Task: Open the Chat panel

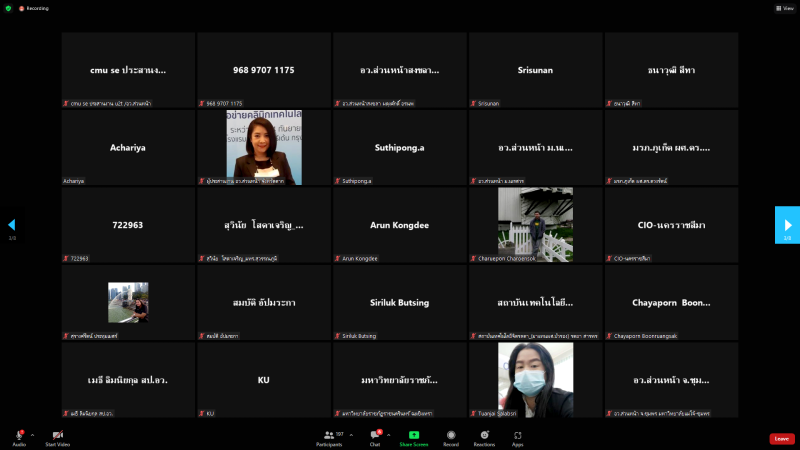Action: [375, 435]
